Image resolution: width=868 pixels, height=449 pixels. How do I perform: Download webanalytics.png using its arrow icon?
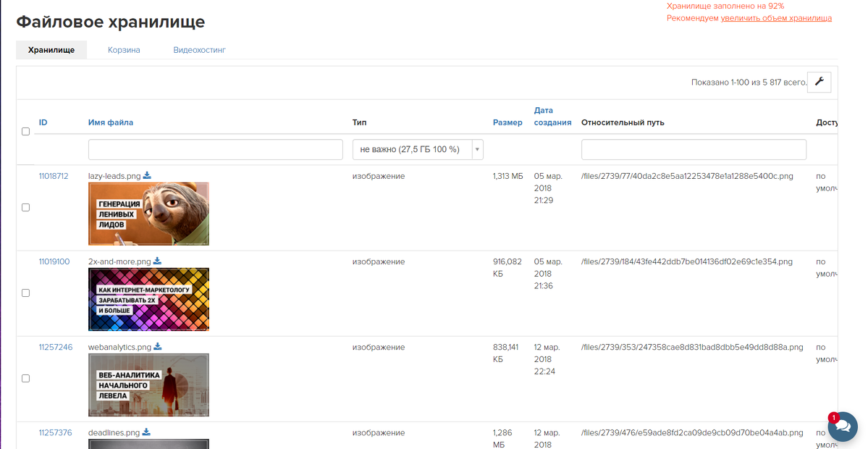(158, 347)
